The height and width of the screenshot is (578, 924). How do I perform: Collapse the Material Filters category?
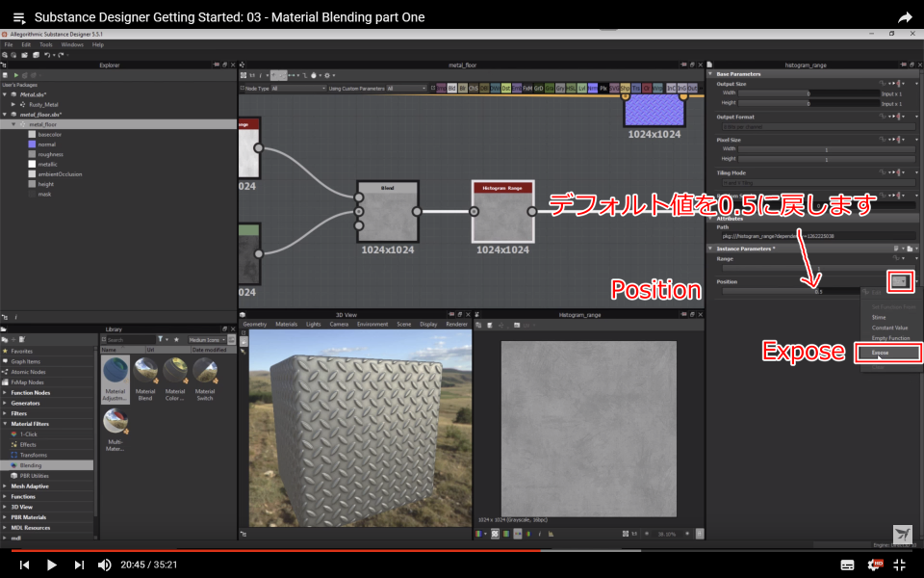5,424
